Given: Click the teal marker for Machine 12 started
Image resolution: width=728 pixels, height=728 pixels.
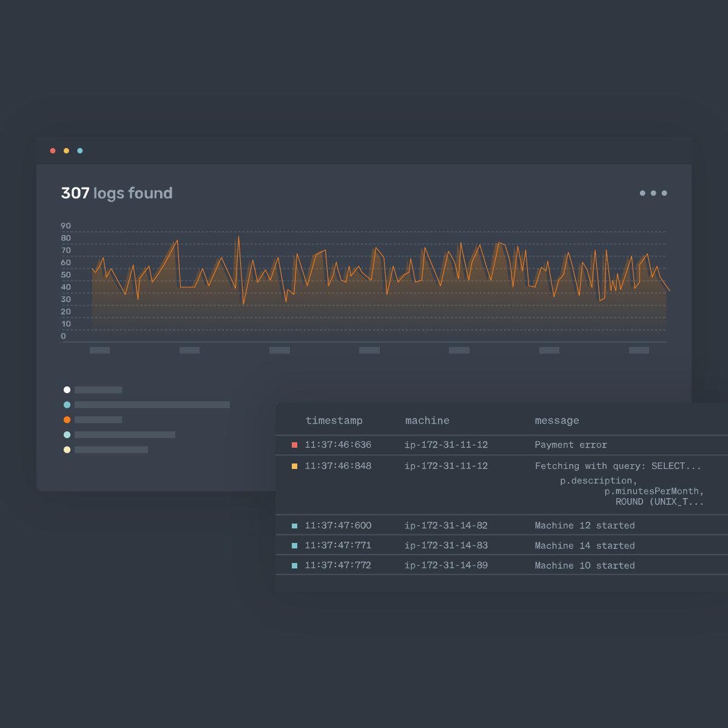Looking at the screenshot, I should 294,526.
